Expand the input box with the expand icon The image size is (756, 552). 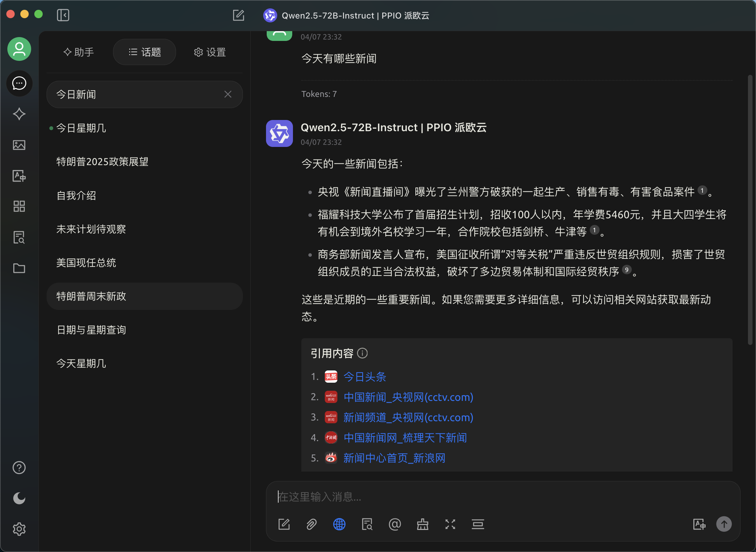pos(450,524)
